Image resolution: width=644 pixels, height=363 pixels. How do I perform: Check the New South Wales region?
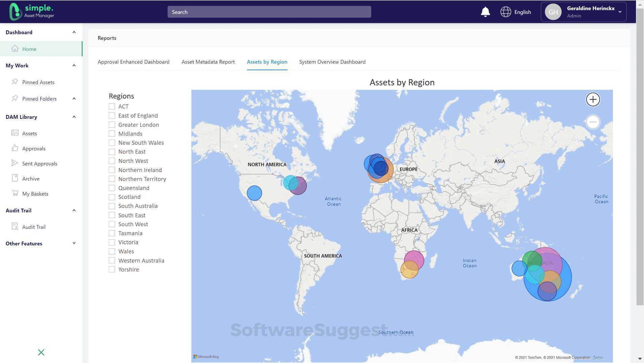pos(112,142)
